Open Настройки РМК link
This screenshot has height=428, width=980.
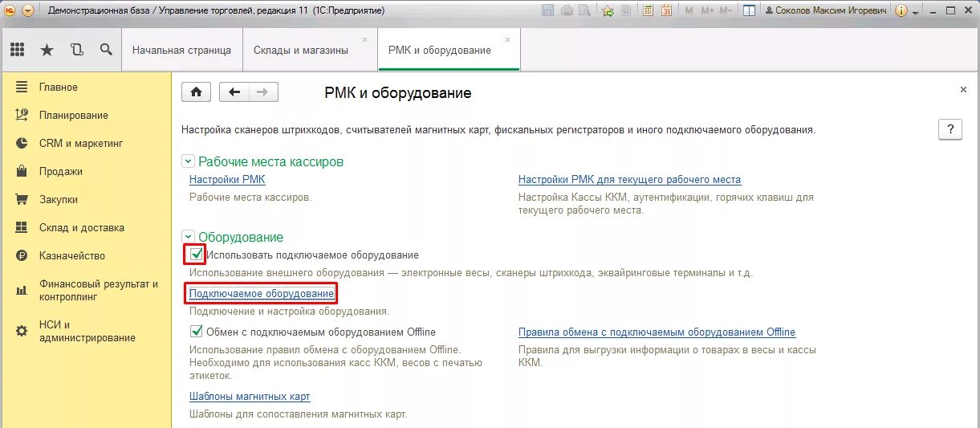click(x=227, y=180)
